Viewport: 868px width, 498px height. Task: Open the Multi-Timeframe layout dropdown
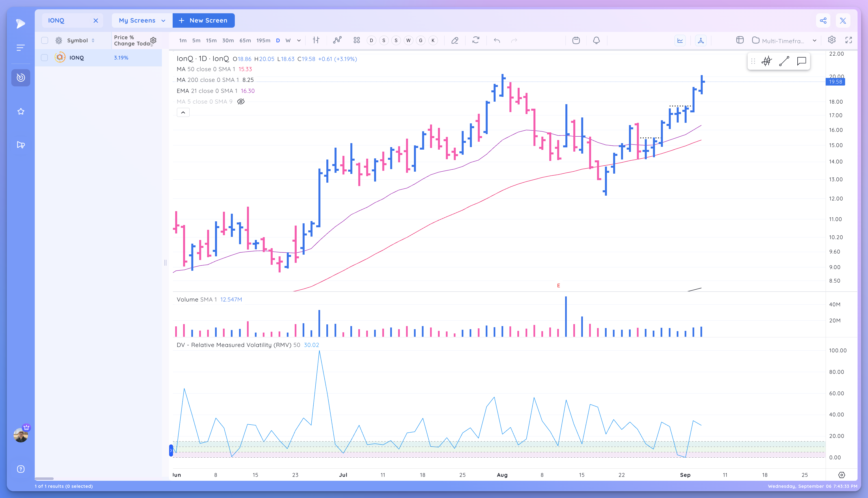(784, 40)
